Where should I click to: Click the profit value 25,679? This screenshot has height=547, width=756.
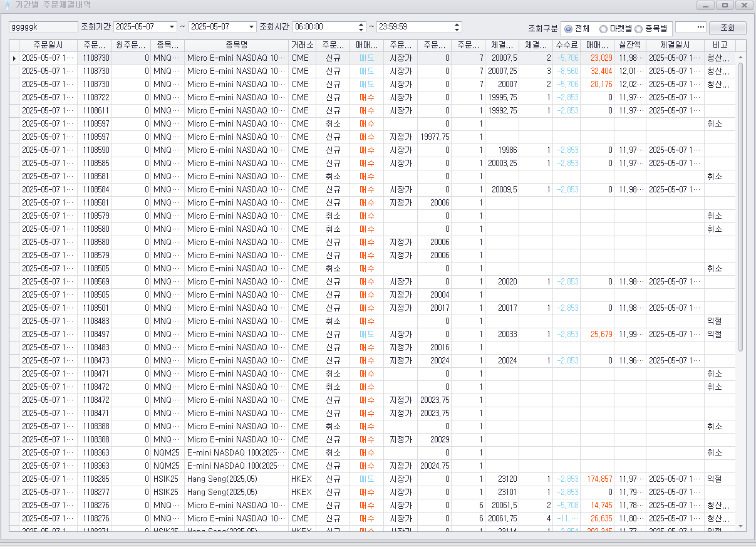(597, 335)
